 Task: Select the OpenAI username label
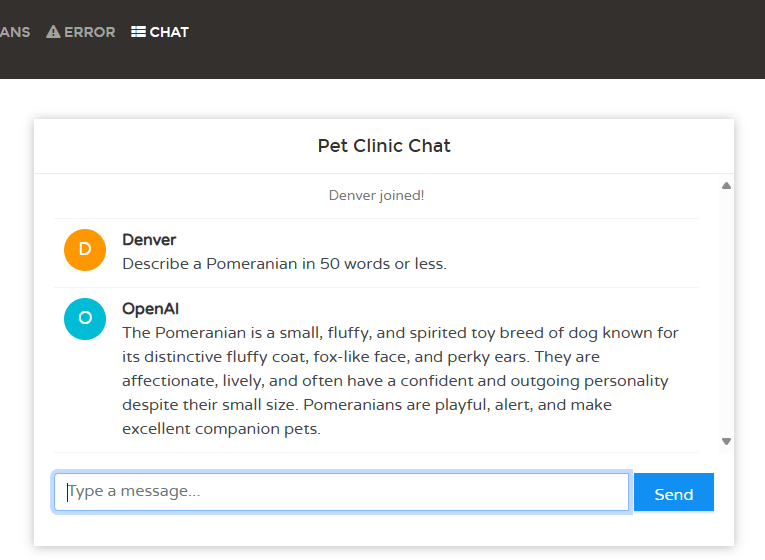pyautogui.click(x=150, y=309)
